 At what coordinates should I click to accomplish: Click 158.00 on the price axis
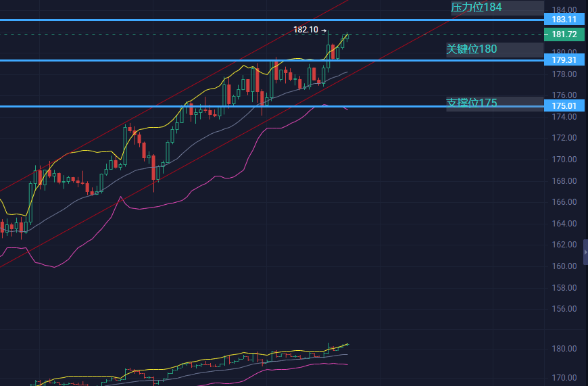564,288
